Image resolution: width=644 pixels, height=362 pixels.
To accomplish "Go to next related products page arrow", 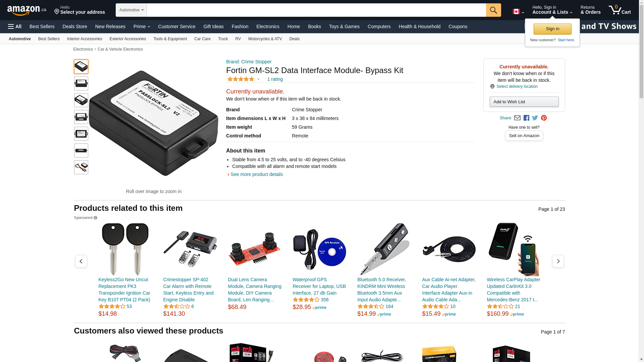I will pyautogui.click(x=558, y=261).
